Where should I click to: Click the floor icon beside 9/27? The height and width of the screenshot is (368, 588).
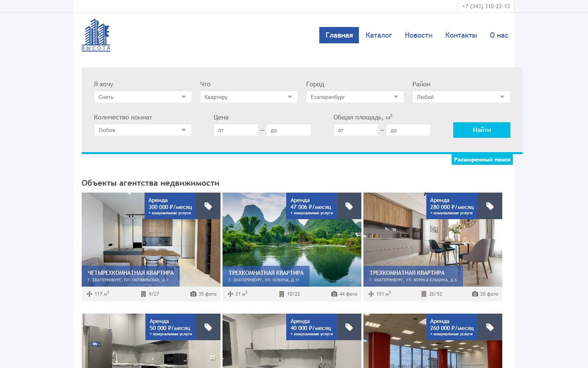point(143,294)
